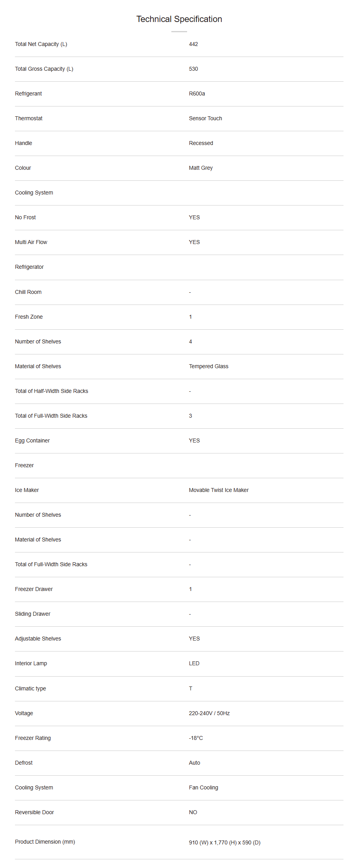Click the Matt Grey colour value
This screenshot has height=868, width=360.
(200, 168)
